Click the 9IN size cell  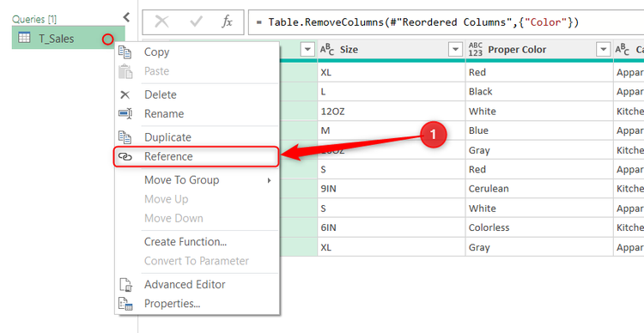tap(392, 189)
